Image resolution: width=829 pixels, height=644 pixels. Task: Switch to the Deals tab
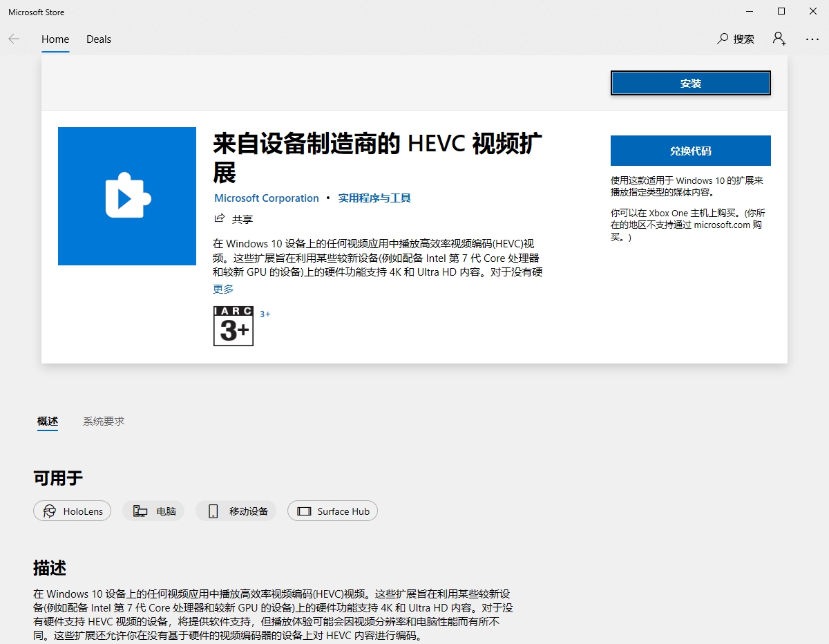[99, 39]
